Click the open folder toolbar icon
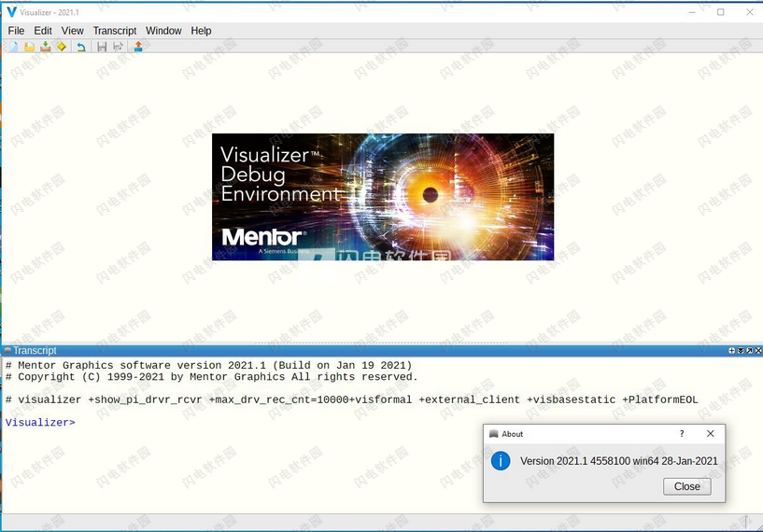Image resolution: width=763 pixels, height=532 pixels. point(29,47)
